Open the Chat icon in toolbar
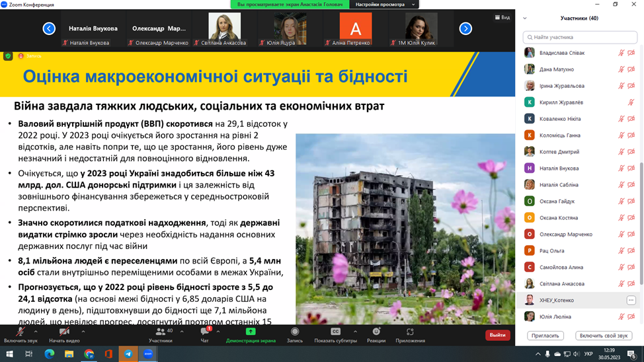The image size is (644, 362). coord(204,332)
